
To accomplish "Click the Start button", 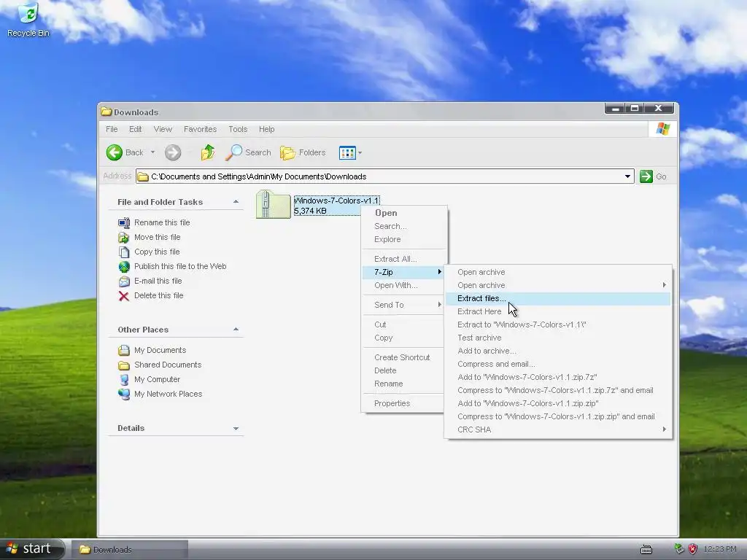I will click(31, 549).
